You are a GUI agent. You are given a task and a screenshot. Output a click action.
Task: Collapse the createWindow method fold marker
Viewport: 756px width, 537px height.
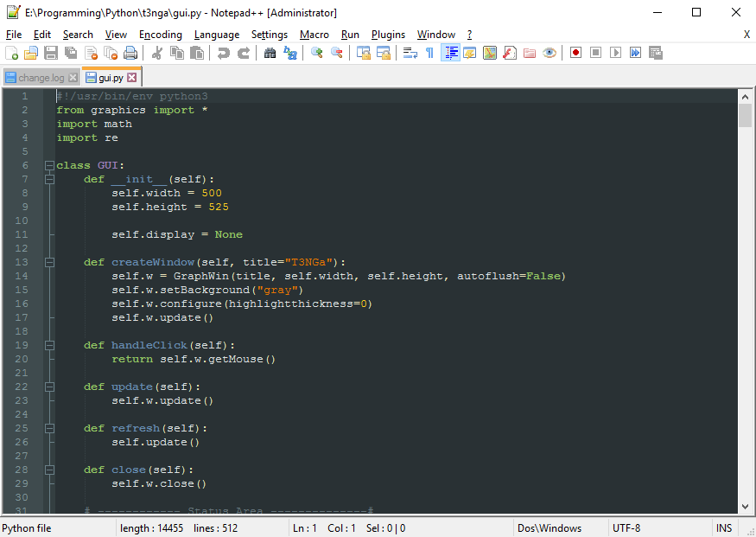click(x=49, y=263)
